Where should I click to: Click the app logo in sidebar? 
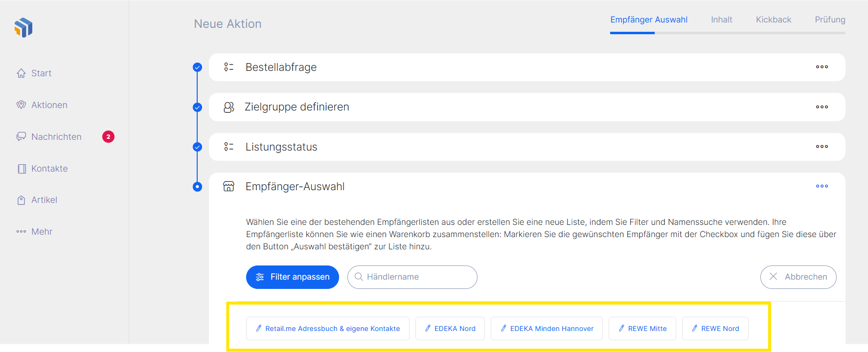point(23,27)
